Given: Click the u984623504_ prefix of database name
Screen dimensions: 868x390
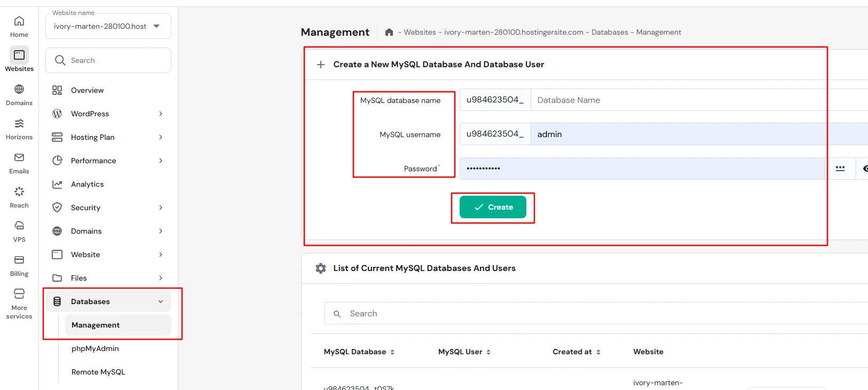Looking at the screenshot, I should (495, 100).
